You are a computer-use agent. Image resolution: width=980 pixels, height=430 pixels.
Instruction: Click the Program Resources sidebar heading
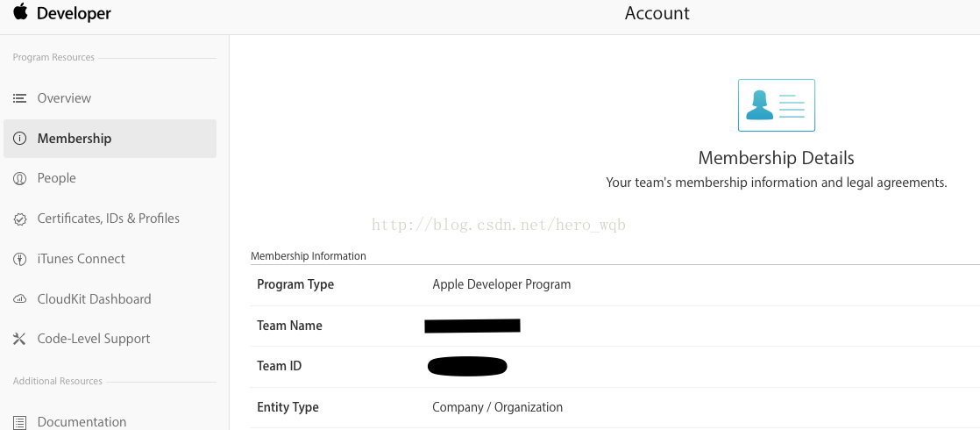[x=53, y=58]
